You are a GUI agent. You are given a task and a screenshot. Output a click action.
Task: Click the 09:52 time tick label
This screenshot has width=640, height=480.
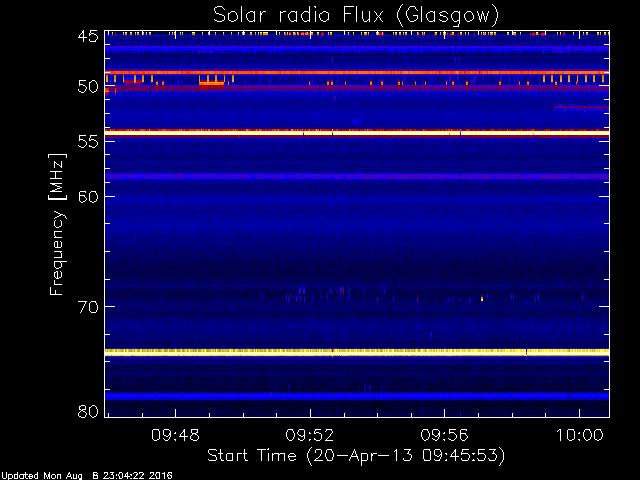310,435
